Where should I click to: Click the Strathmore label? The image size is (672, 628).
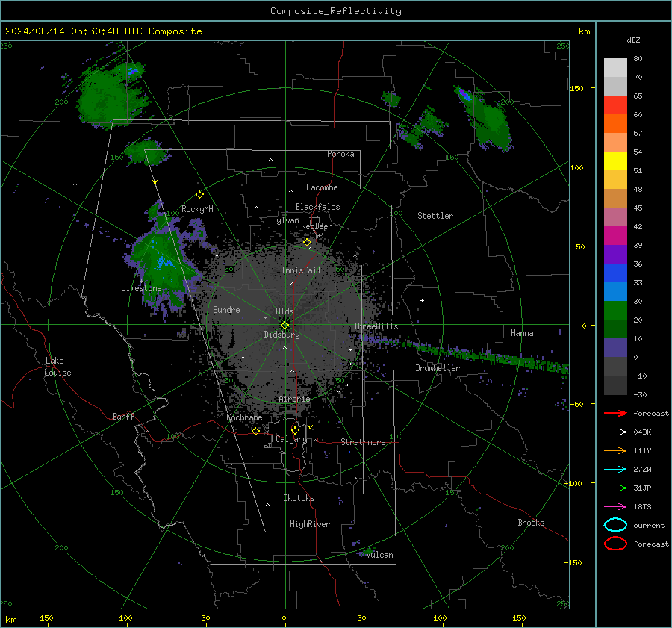pyautogui.click(x=363, y=442)
